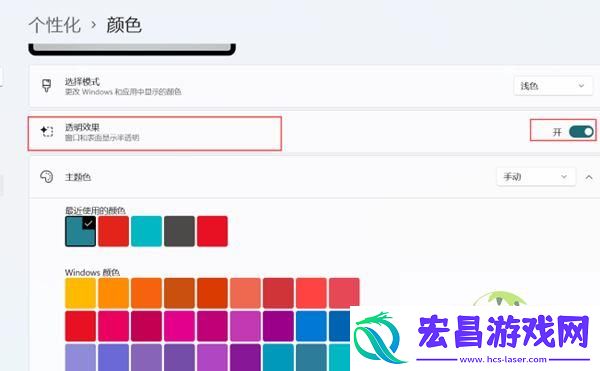Choose the sixth second-row orchid purple swatch
600x371 pixels.
coord(245,326)
